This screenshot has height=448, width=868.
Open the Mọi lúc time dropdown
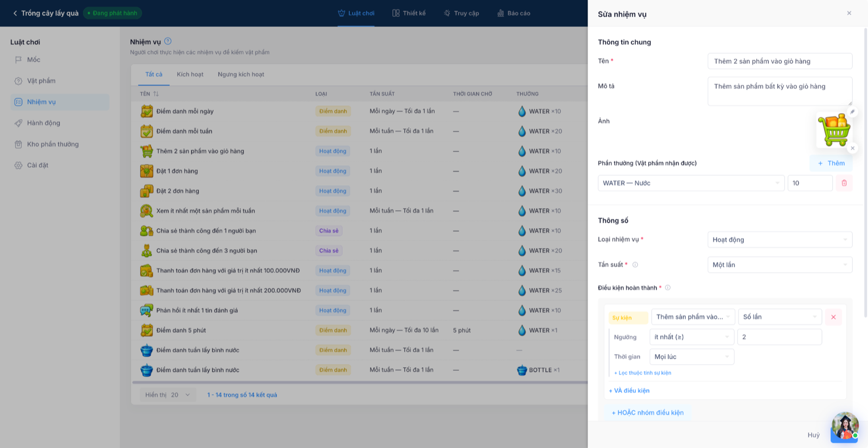click(x=692, y=357)
